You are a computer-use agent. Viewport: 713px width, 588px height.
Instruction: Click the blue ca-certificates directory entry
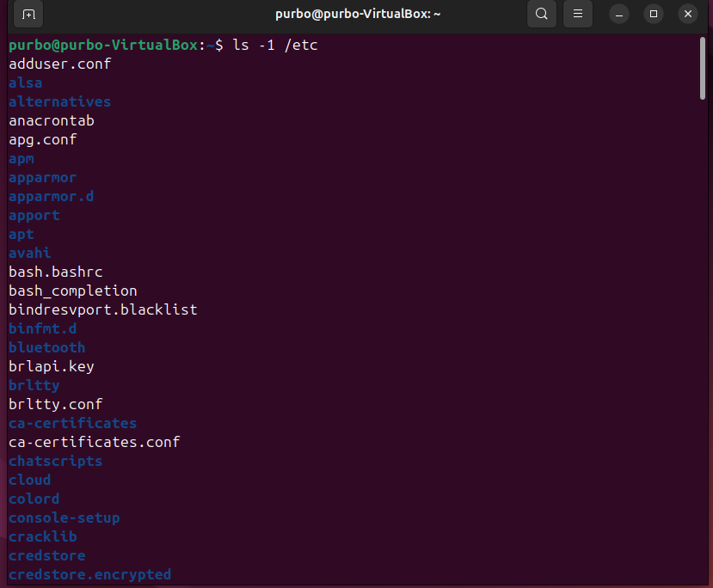pos(73,424)
